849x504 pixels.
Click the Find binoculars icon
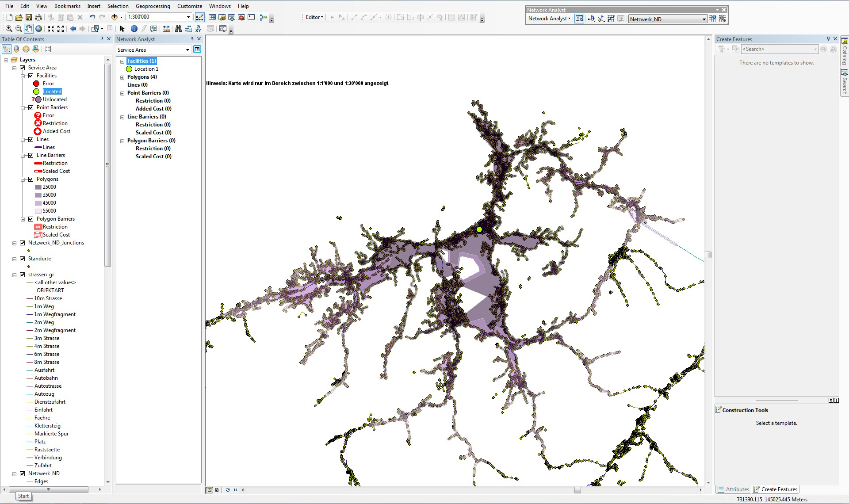point(178,29)
